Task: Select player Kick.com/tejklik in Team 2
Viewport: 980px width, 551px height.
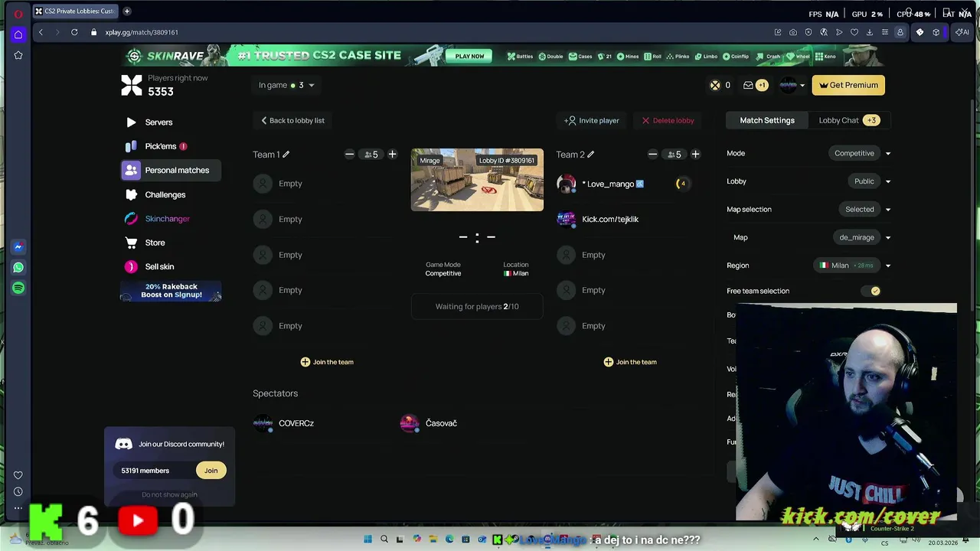Action: pos(598,220)
